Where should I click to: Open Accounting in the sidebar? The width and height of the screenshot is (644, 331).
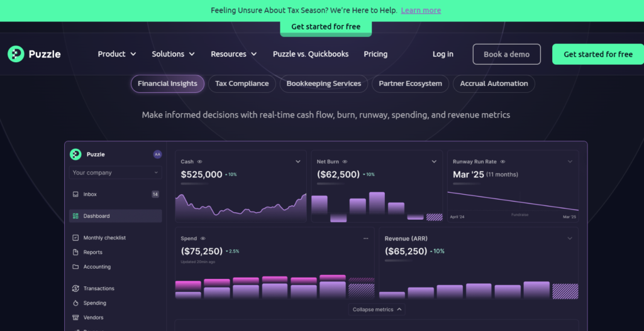coord(116,266)
